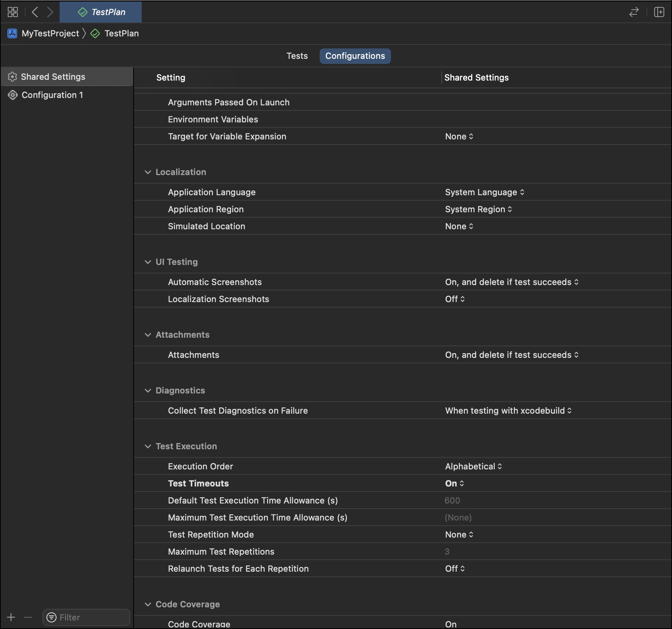
Task: Toggle Relaunch Tests for Each Repetition
Action: point(455,569)
